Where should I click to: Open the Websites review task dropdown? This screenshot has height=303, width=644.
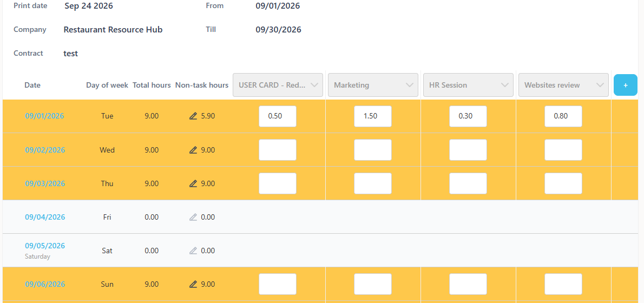pyautogui.click(x=563, y=85)
